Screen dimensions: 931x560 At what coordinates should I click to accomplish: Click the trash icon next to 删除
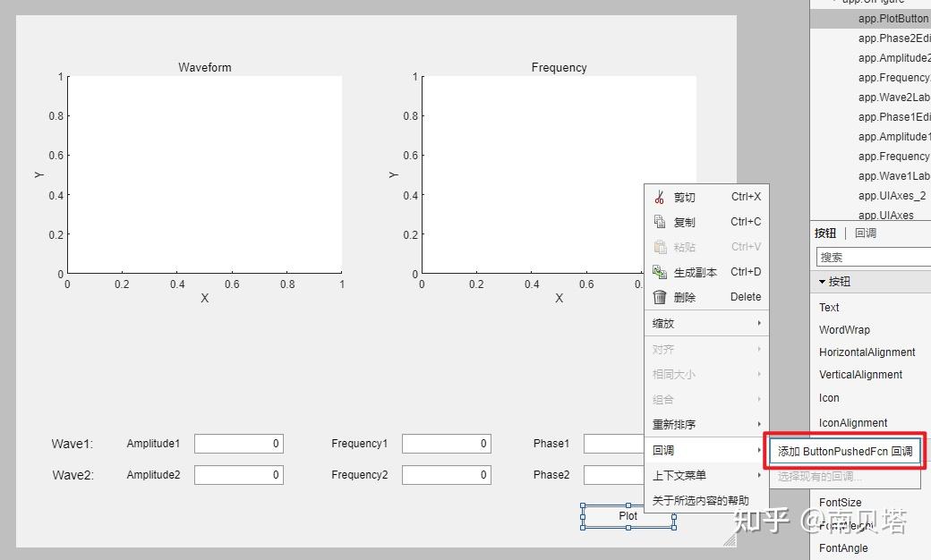[x=662, y=296]
